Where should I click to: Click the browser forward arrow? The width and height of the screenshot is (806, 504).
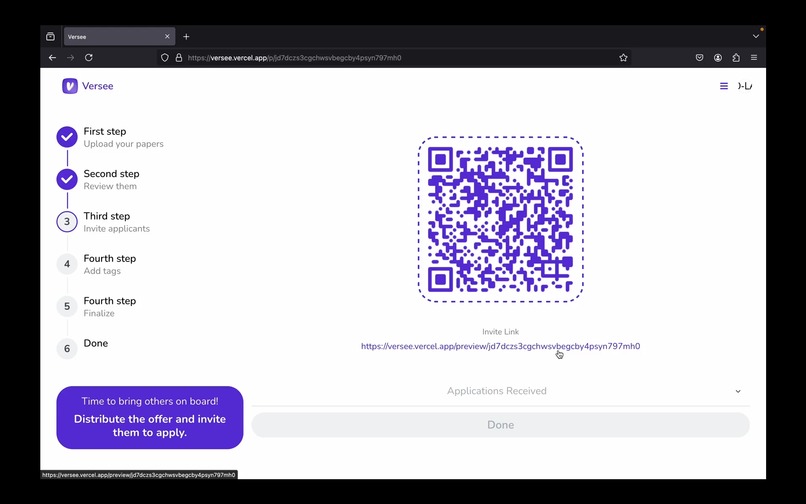(70, 58)
